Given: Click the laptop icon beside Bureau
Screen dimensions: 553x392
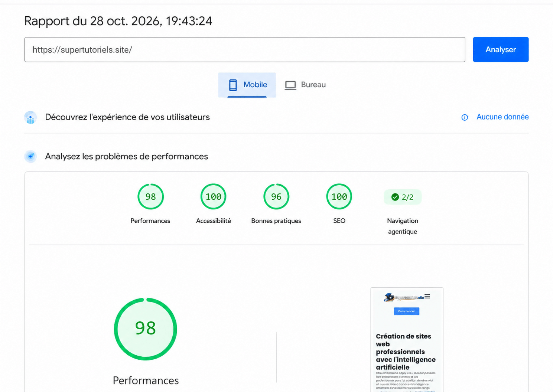Looking at the screenshot, I should pyautogui.click(x=290, y=85).
